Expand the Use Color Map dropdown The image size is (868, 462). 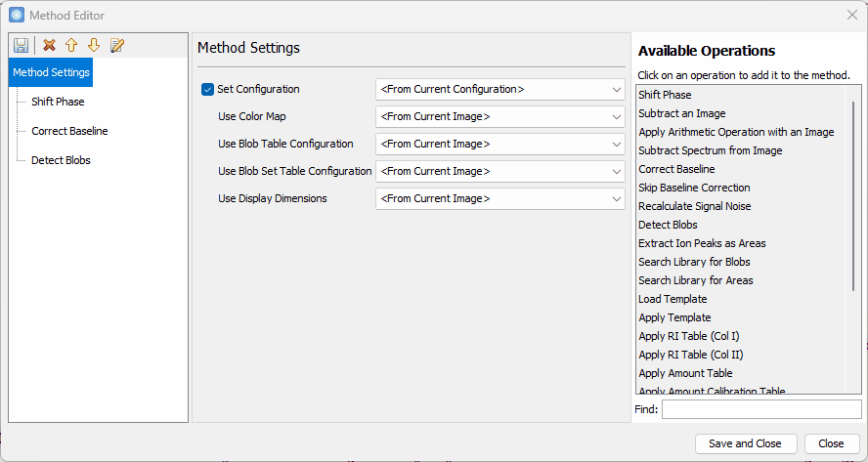[x=499, y=117]
